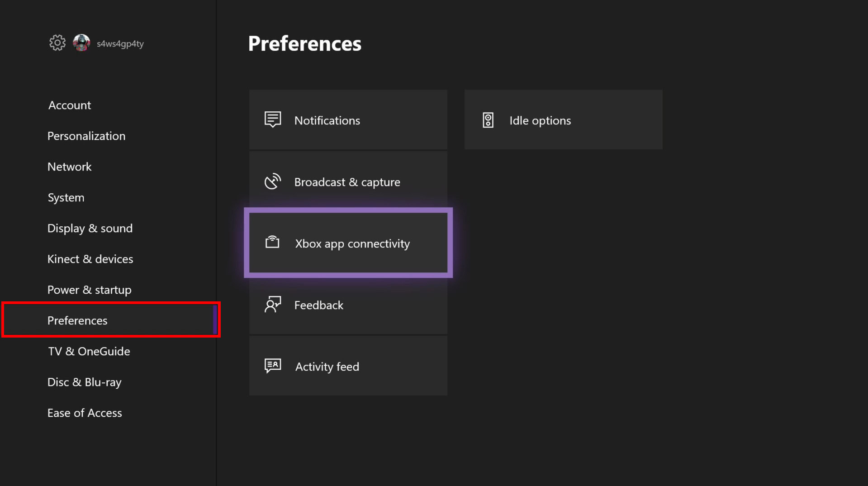868x486 pixels.
Task: Click the Feedback person icon
Action: (x=273, y=305)
